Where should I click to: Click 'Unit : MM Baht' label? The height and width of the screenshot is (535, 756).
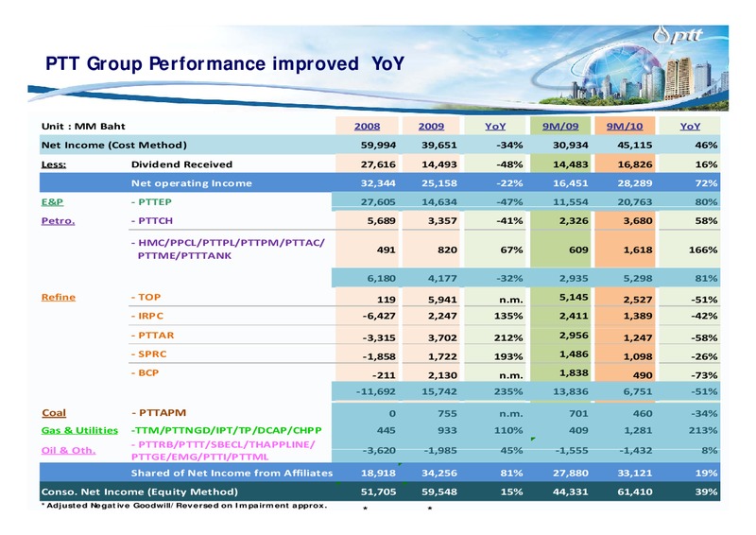(83, 127)
